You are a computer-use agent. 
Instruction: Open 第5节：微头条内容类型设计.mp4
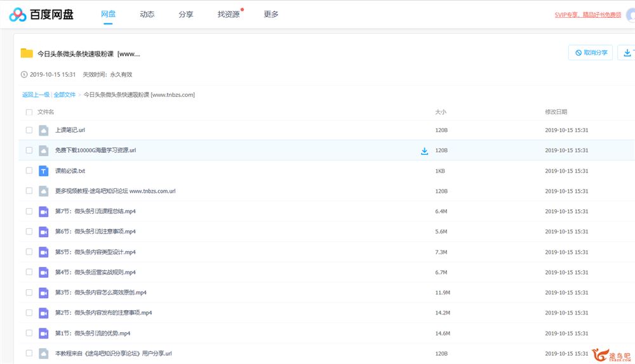pyautogui.click(x=96, y=252)
